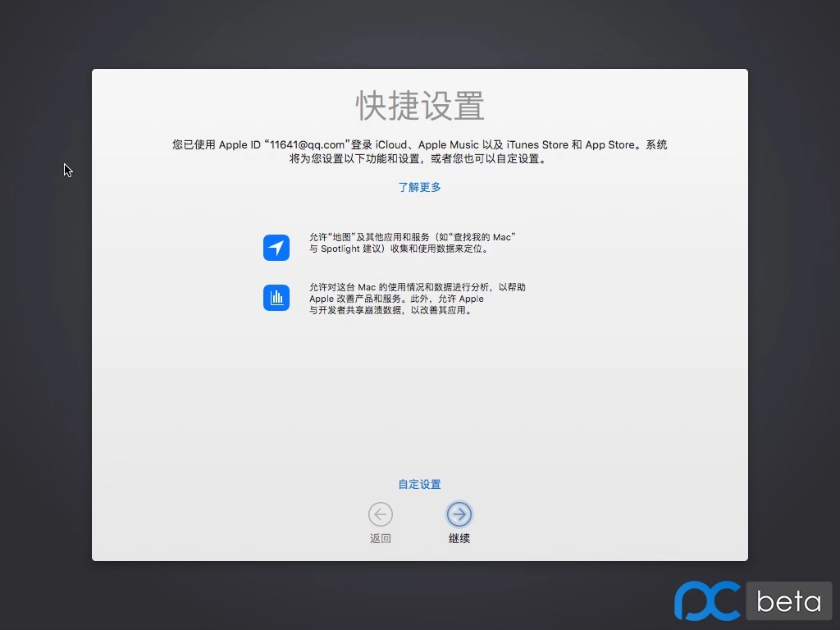
Task: Click the Mac analytics description text
Action: 417,299
